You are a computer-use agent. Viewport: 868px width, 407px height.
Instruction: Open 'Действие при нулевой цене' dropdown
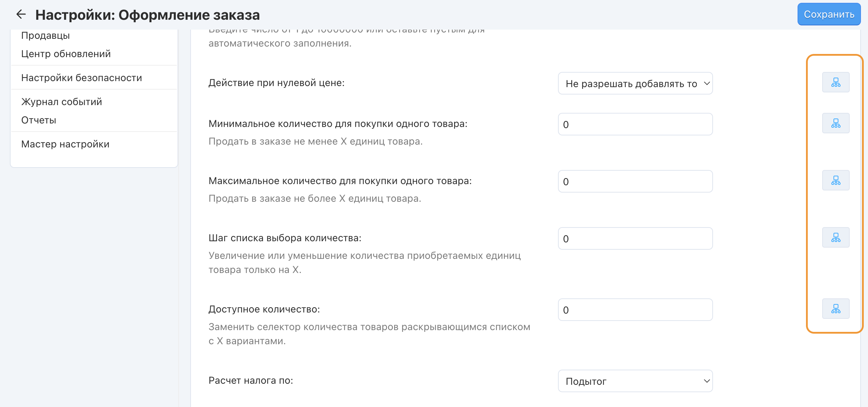tap(635, 84)
